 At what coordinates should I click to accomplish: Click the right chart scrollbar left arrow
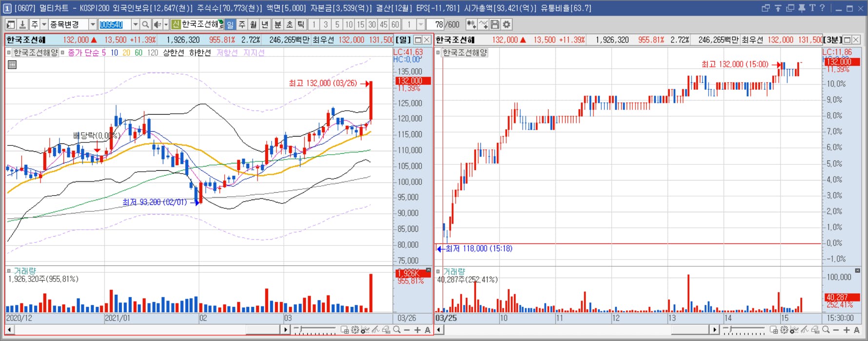point(439,330)
